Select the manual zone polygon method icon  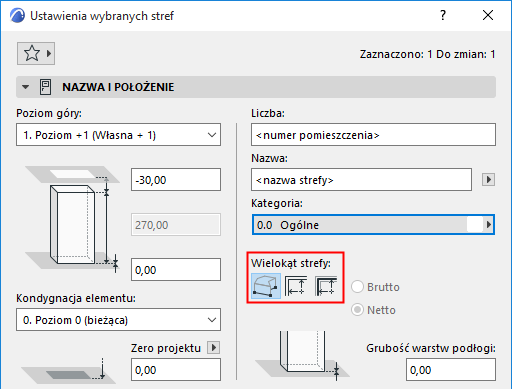[266, 286]
